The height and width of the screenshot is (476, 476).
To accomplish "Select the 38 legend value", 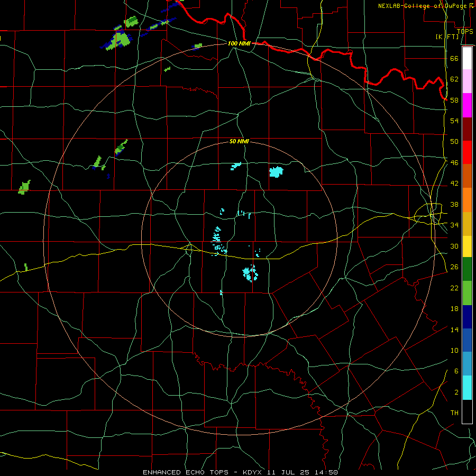I will click(454, 205).
